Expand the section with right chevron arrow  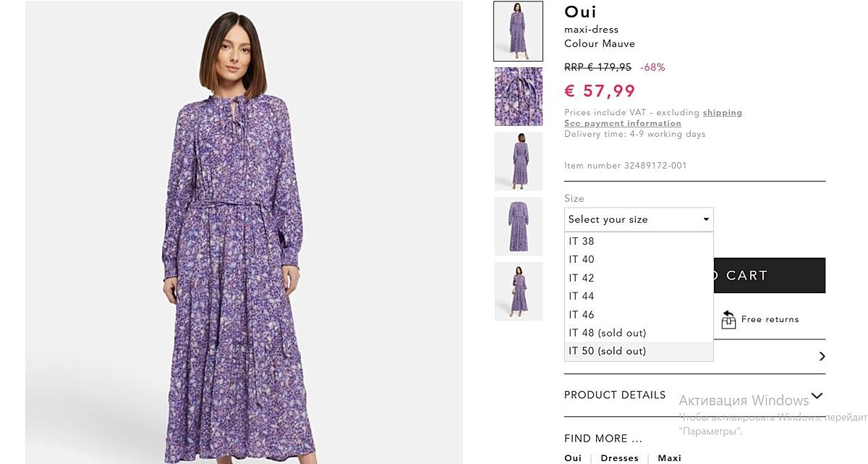822,356
